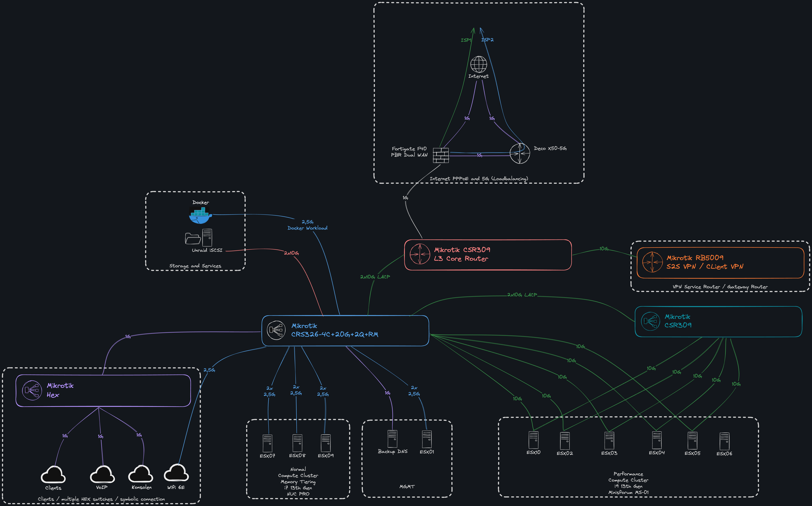Screen dimensions: 812x506
Task: Click the ESX01 server icon
Action: [427, 439]
